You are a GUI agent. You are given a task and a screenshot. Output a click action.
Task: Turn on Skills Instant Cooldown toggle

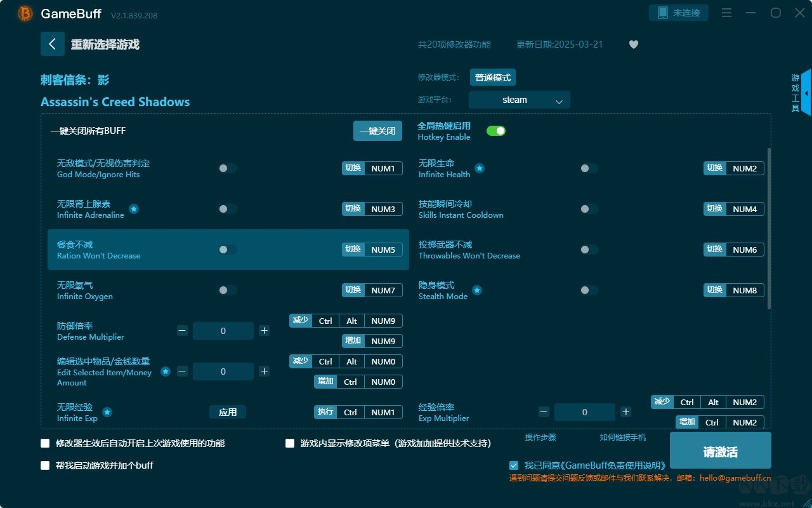[x=589, y=209]
